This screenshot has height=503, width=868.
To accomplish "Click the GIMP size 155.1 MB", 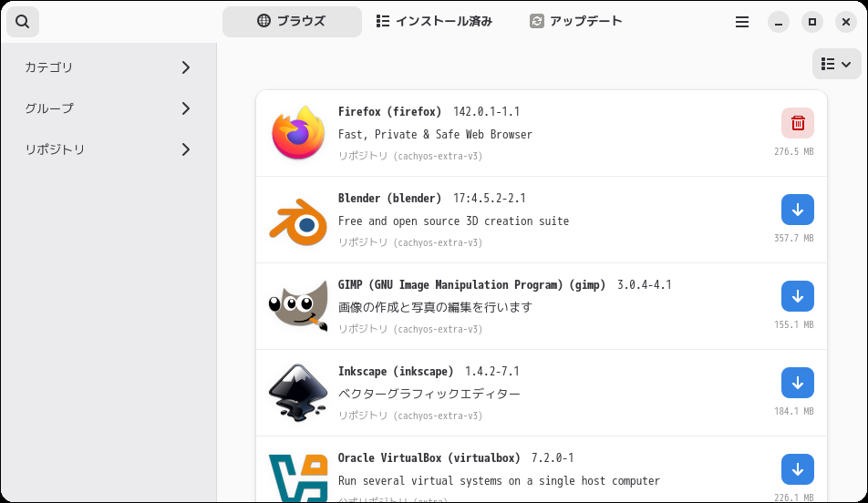I will [x=794, y=324].
